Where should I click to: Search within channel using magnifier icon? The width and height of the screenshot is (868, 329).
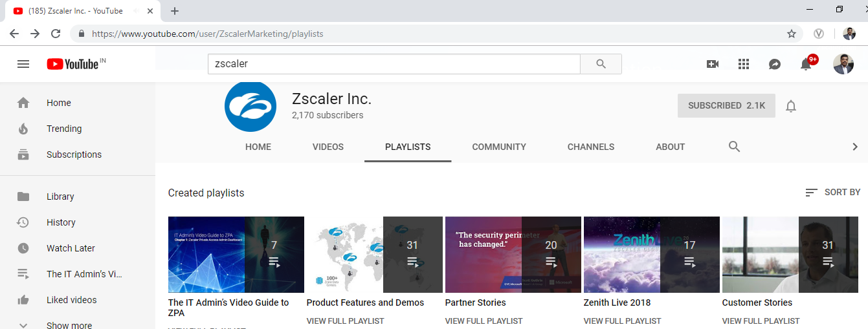click(x=734, y=147)
